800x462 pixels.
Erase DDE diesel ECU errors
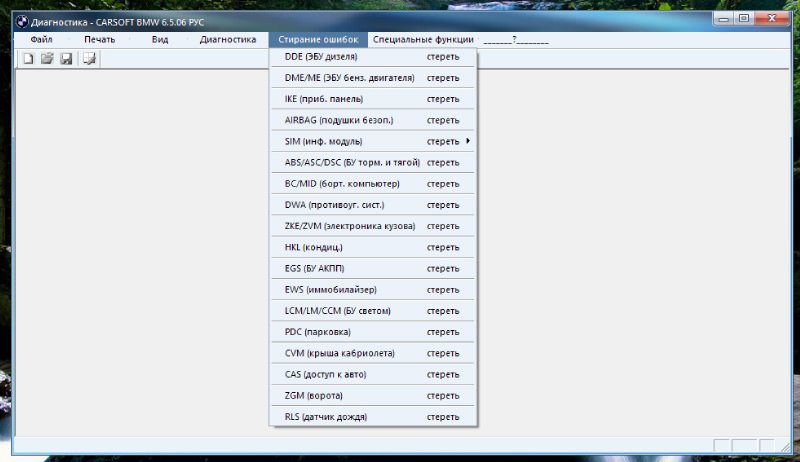(373, 57)
